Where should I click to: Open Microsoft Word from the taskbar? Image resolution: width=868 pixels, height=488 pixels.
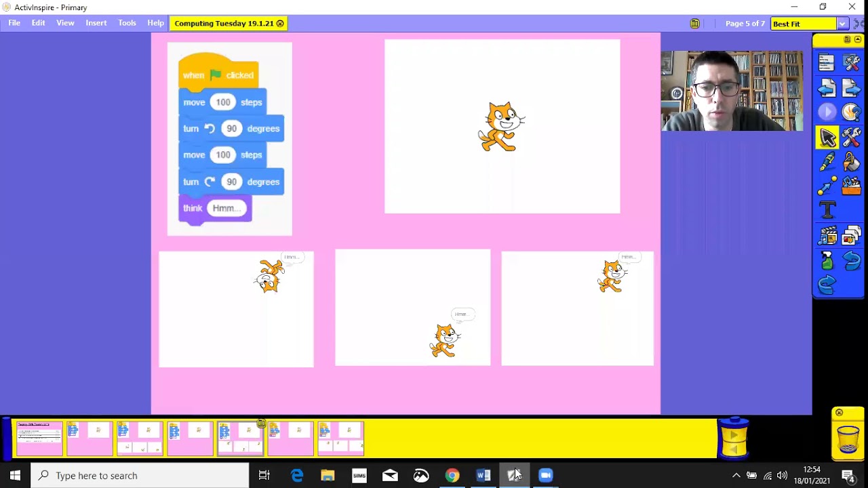click(x=483, y=476)
